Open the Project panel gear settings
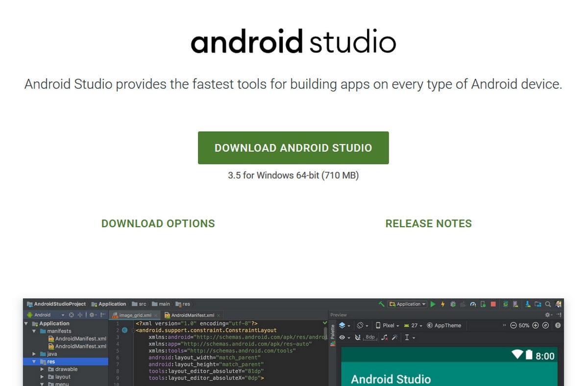Viewport: 588px width, 386px height. pyautogui.click(x=93, y=315)
